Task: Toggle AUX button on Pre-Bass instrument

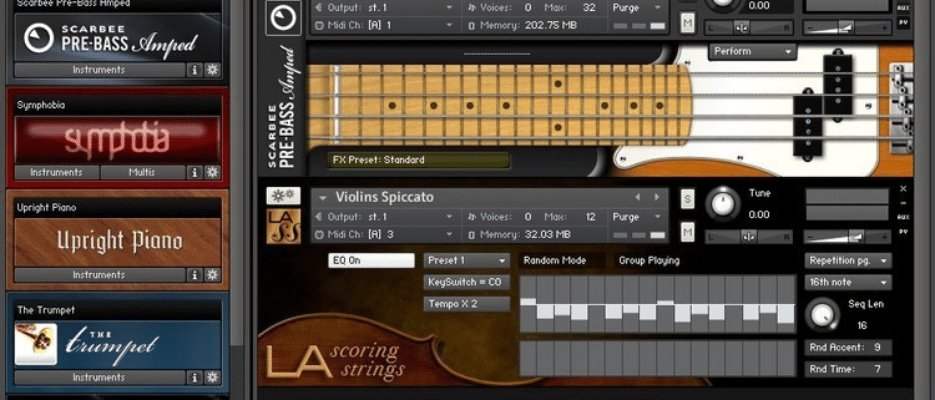Action: tap(903, 8)
